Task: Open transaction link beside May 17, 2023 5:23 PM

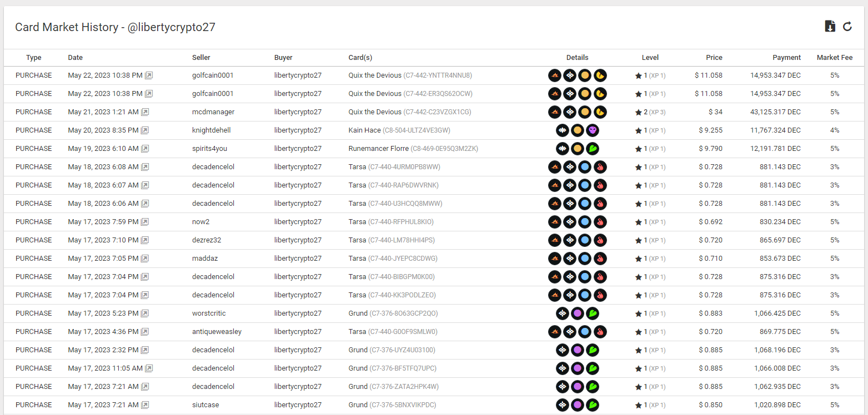Action: click(145, 313)
